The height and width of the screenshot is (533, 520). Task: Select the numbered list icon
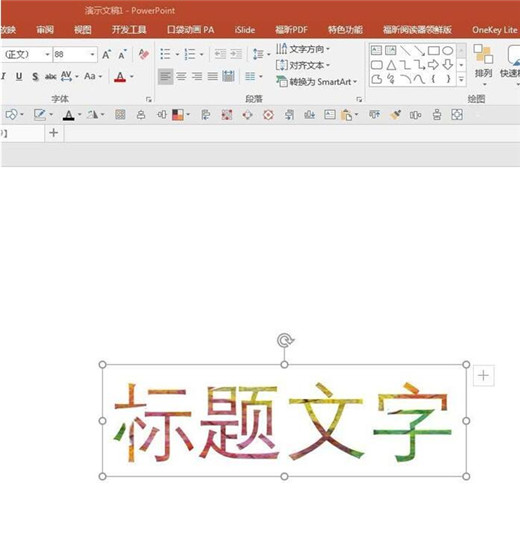click(190, 54)
